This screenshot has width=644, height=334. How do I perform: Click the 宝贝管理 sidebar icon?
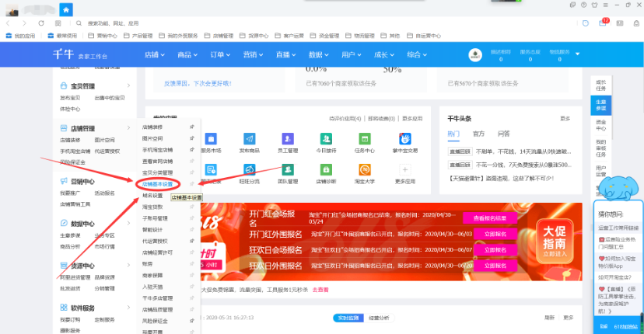click(64, 85)
